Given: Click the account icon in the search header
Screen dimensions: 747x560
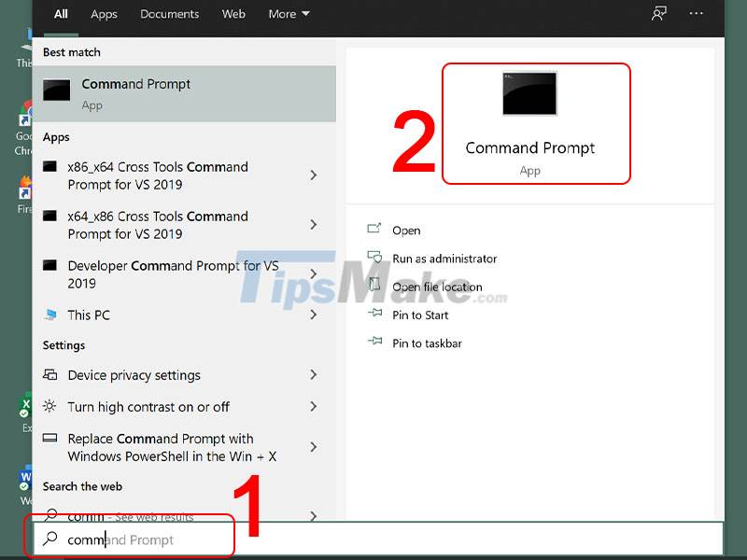Looking at the screenshot, I should coord(659,14).
